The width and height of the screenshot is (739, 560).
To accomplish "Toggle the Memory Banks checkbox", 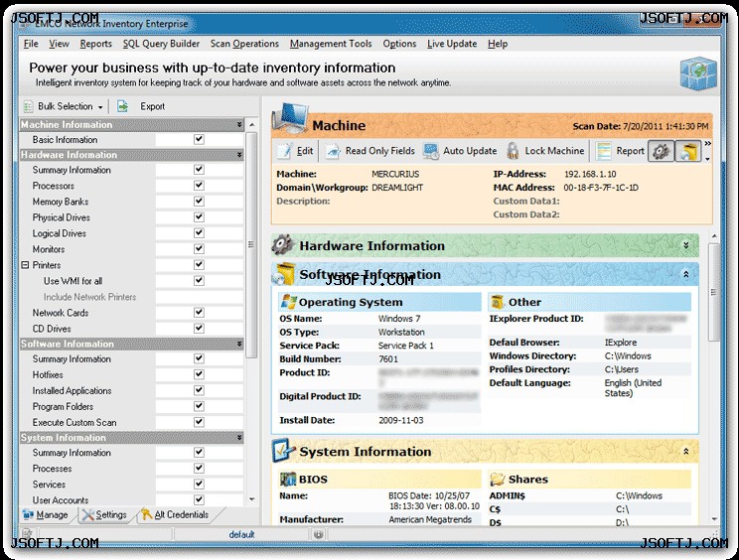I will [199, 202].
